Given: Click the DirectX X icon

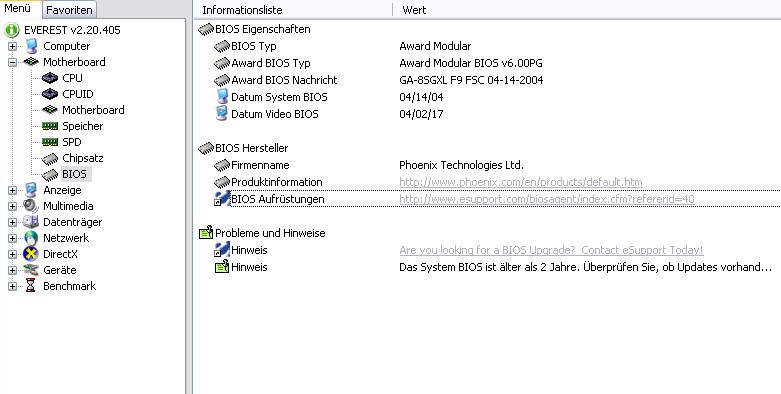Looking at the screenshot, I should 31,254.
